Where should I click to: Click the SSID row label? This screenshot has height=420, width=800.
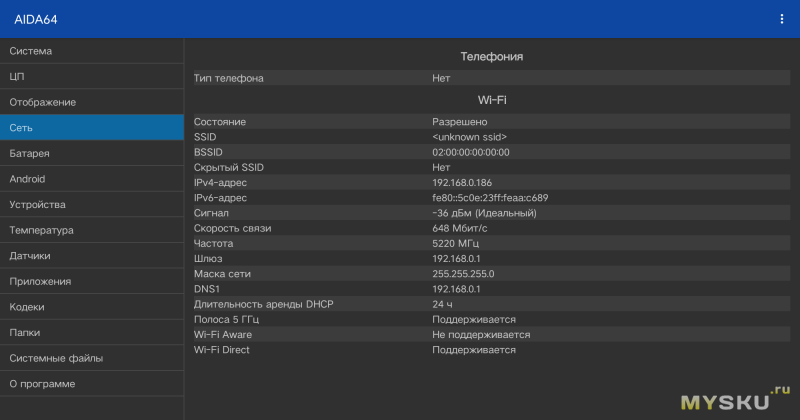click(205, 137)
